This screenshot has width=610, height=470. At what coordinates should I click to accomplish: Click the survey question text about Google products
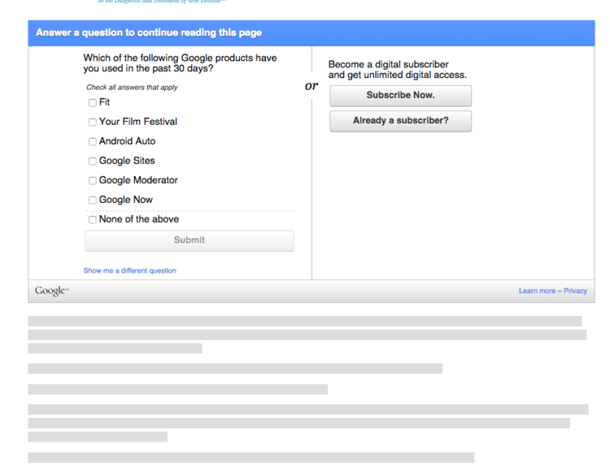coord(180,63)
